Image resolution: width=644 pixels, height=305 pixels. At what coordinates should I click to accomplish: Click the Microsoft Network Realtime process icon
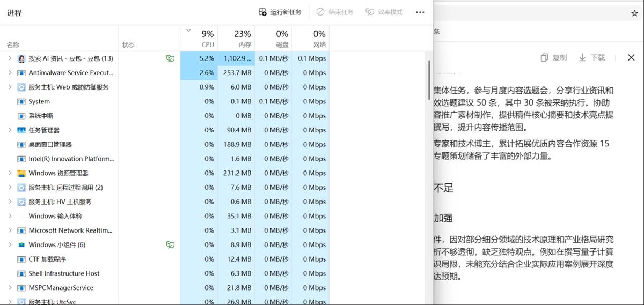[21, 230]
